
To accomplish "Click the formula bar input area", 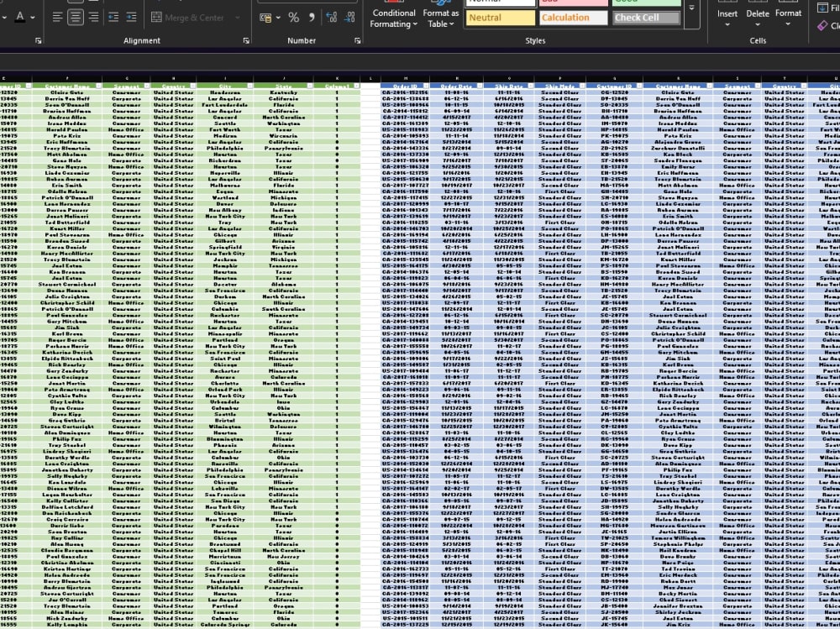I will [x=420, y=61].
